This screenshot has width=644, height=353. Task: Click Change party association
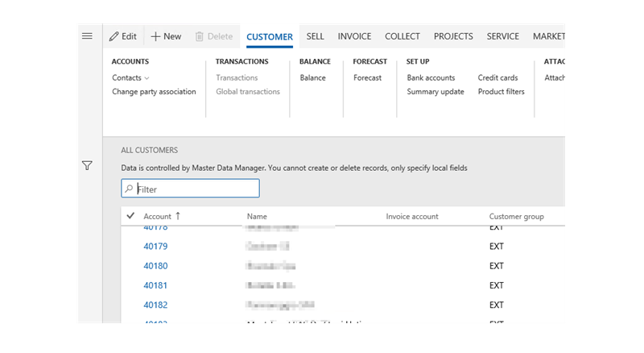tap(154, 92)
